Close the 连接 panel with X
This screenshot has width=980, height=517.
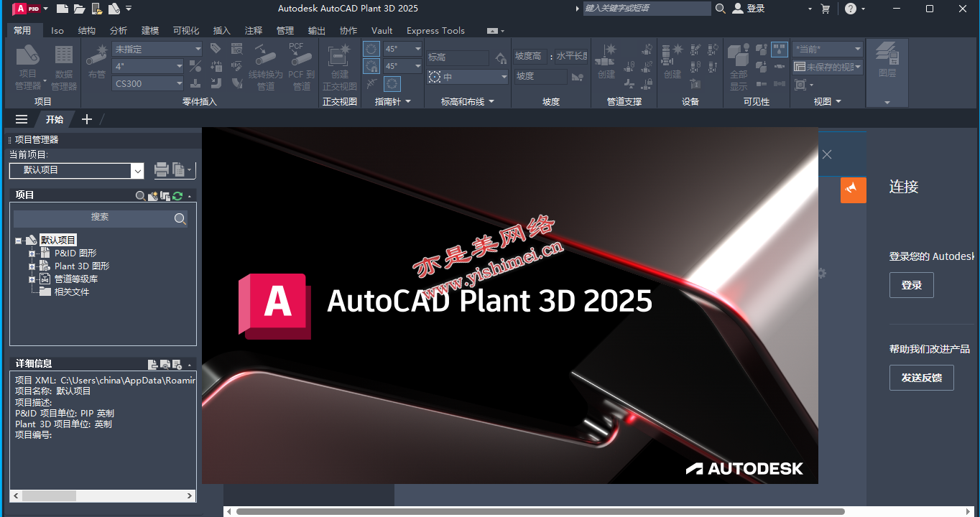[x=827, y=154]
